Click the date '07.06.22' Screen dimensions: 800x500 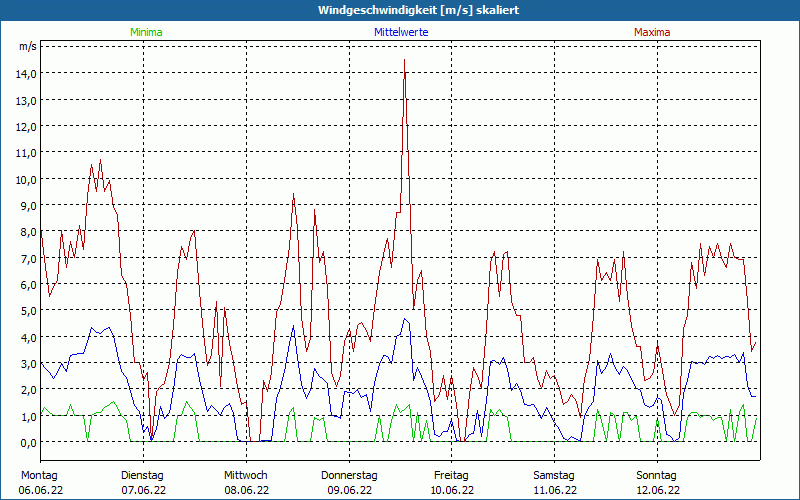coord(143,490)
